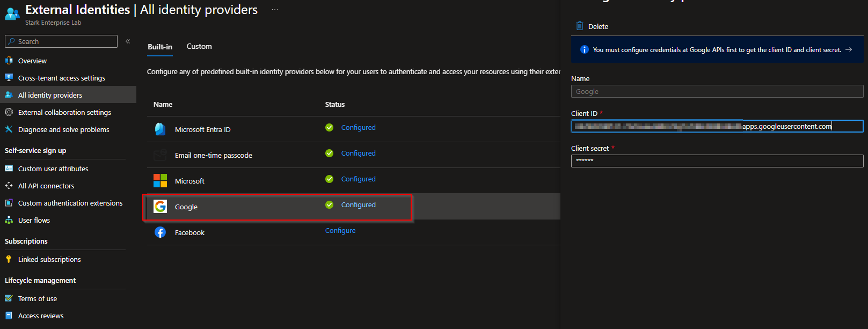The width and height of the screenshot is (868, 329).
Task: Open Configured link for Google
Action: pos(358,205)
